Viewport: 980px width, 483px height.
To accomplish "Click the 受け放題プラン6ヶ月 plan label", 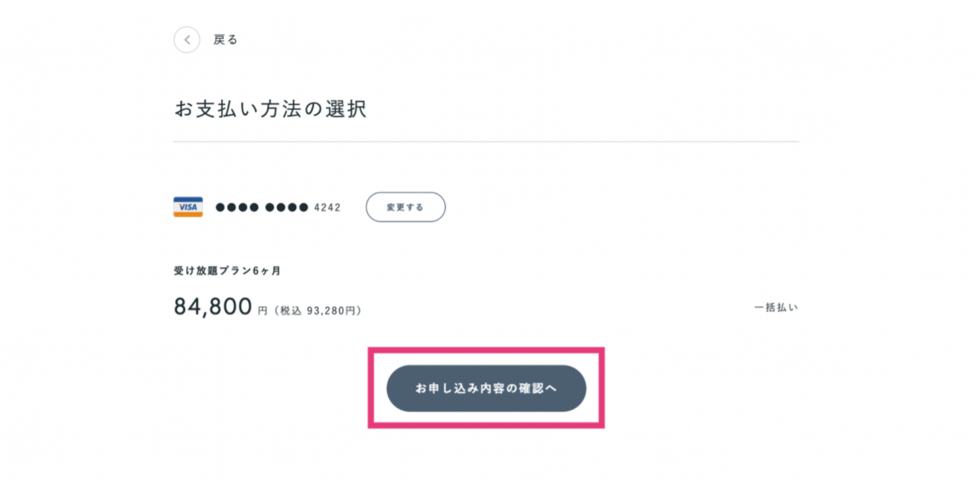I will [x=228, y=270].
